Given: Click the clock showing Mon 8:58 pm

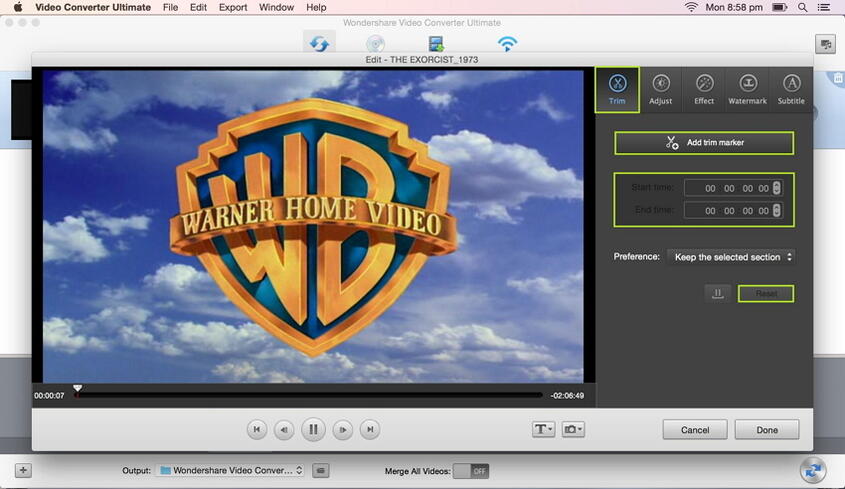Looking at the screenshot, I should click(734, 7).
